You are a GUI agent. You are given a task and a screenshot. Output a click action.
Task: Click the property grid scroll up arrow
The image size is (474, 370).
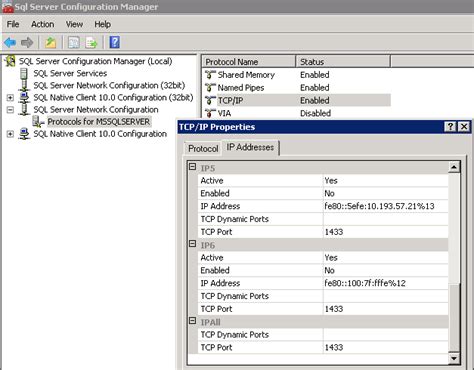coord(454,167)
